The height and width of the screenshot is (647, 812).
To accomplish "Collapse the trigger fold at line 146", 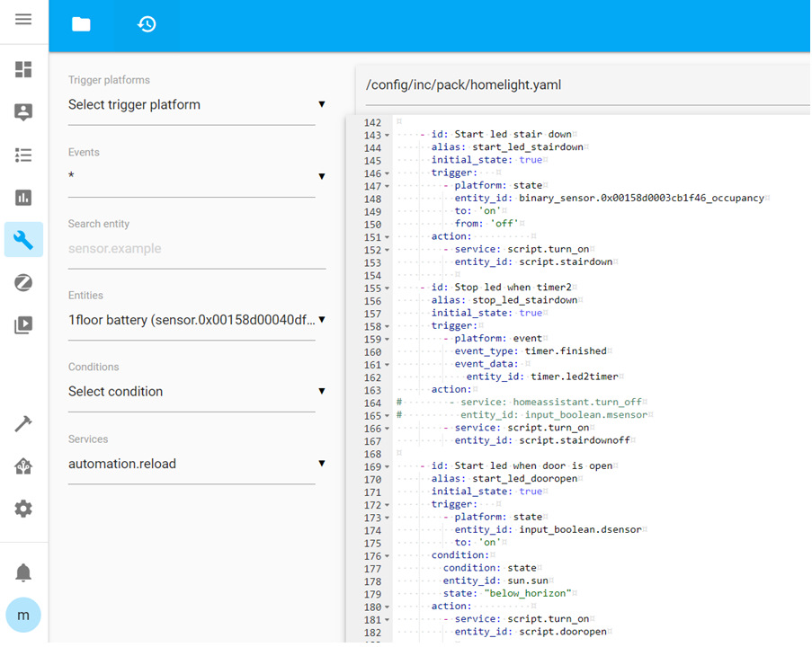I will point(387,174).
